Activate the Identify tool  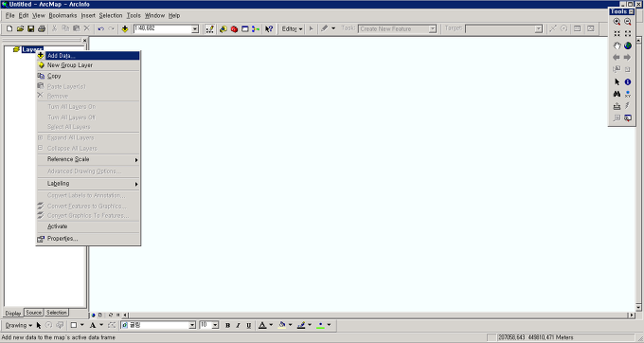628,82
